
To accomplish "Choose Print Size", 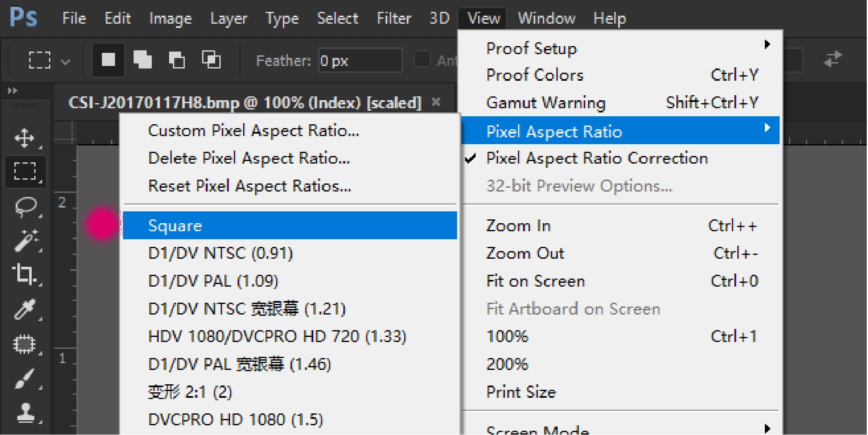I will click(x=620, y=392).
